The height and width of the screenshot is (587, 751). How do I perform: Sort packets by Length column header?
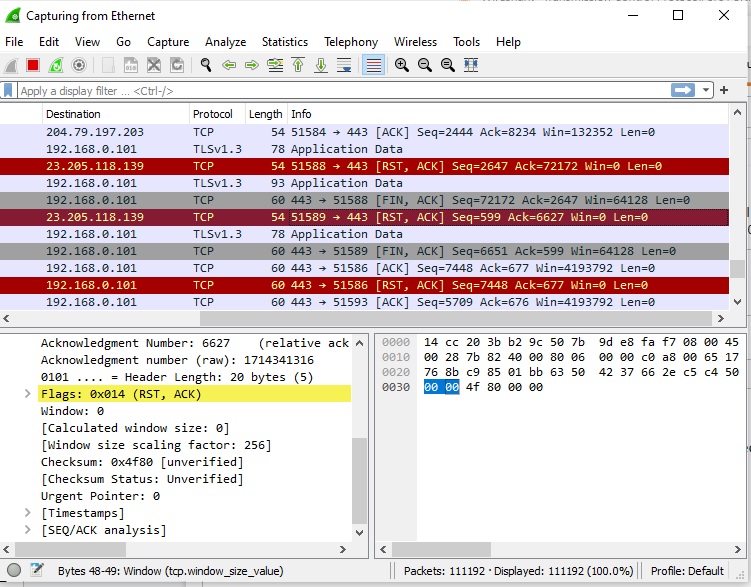point(266,114)
